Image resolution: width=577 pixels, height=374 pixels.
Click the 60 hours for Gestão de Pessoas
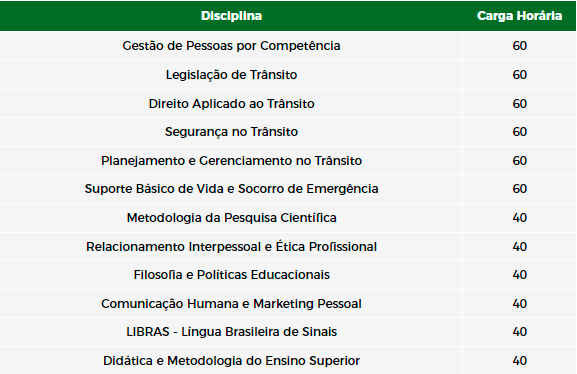(519, 46)
